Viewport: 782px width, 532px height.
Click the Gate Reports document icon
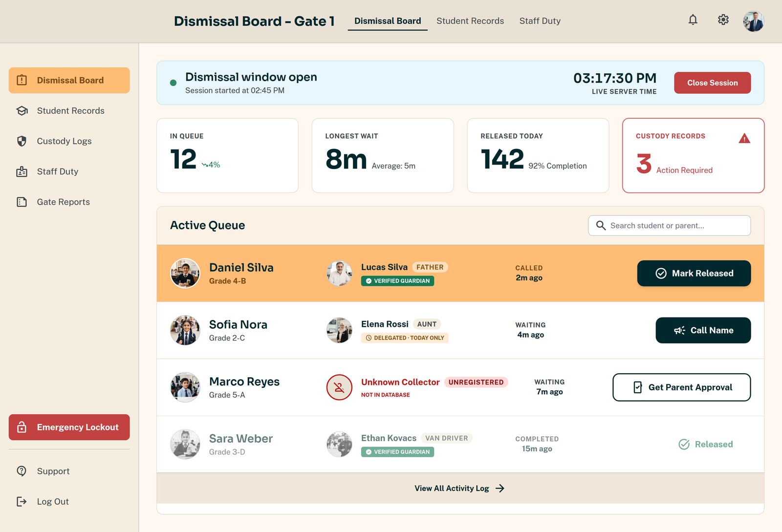(x=22, y=202)
